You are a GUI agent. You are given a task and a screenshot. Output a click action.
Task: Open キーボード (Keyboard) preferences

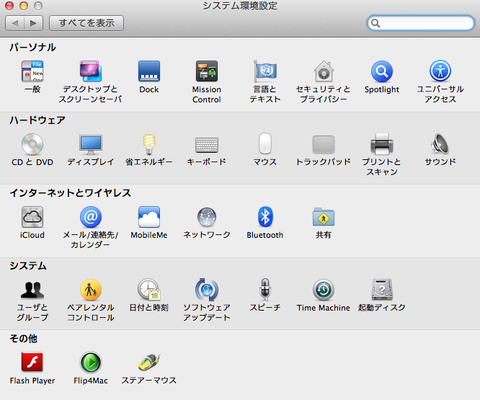(x=207, y=145)
